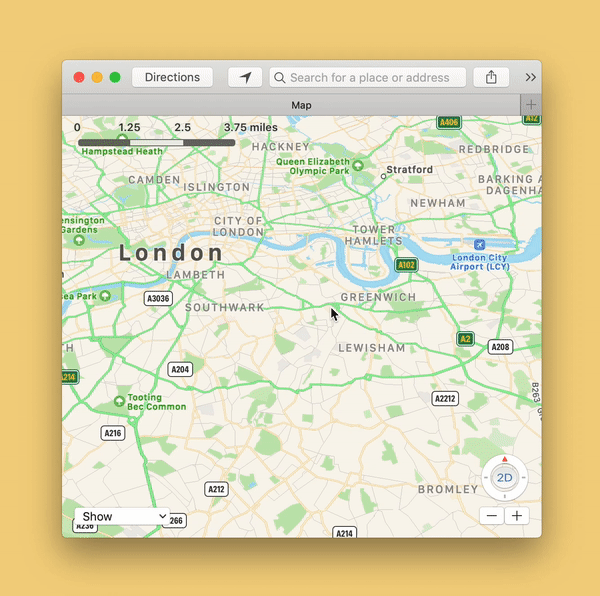Click the compass north red arrow
600x596 pixels.
click(x=505, y=459)
